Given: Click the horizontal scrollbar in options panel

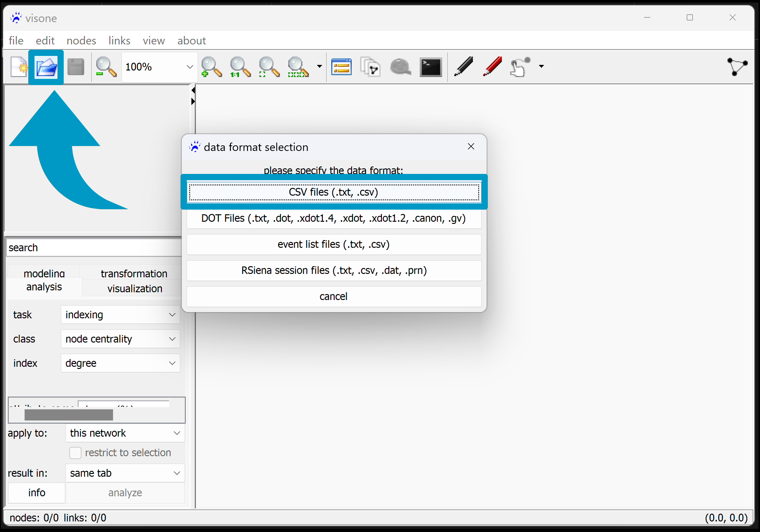Looking at the screenshot, I should point(69,415).
